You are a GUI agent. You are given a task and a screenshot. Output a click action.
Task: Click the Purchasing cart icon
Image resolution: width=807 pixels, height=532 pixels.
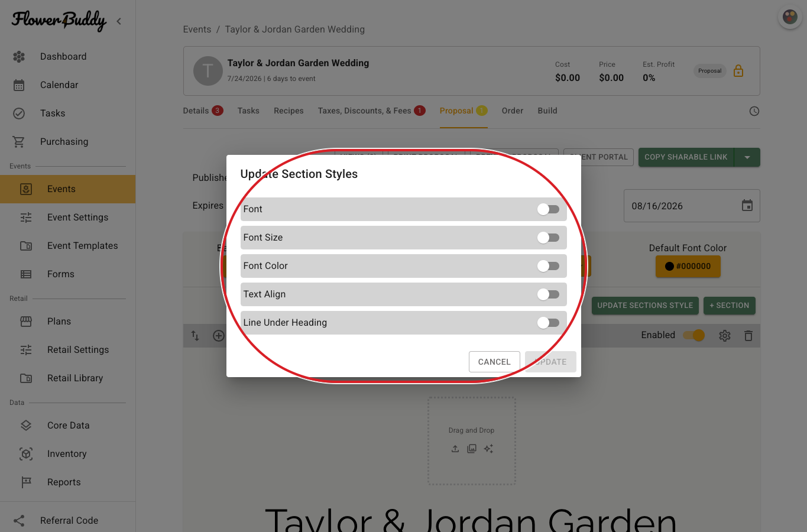pyautogui.click(x=19, y=142)
